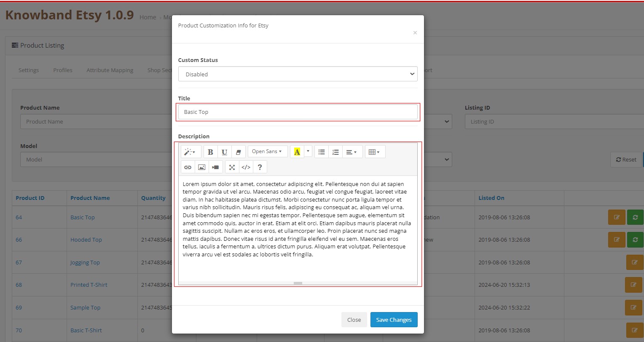This screenshot has width=644, height=342.
Task: Open the paragraph alignment dropdown
Action: pyautogui.click(x=352, y=152)
